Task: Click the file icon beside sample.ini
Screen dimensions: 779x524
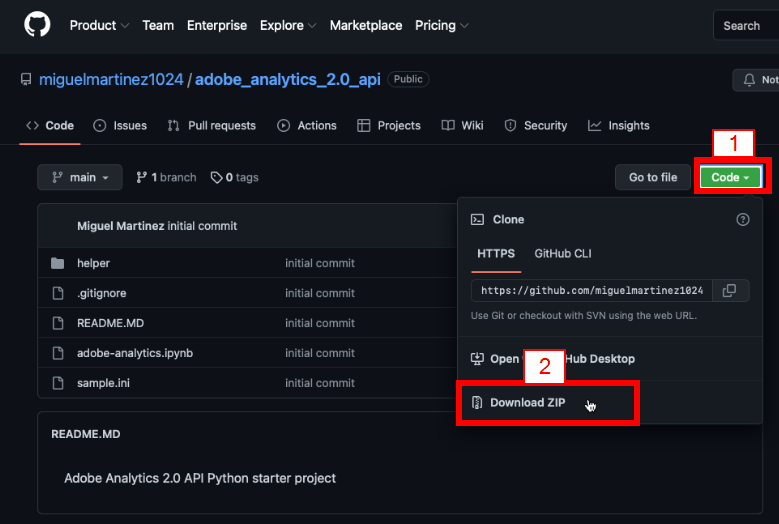Action: click(58, 383)
